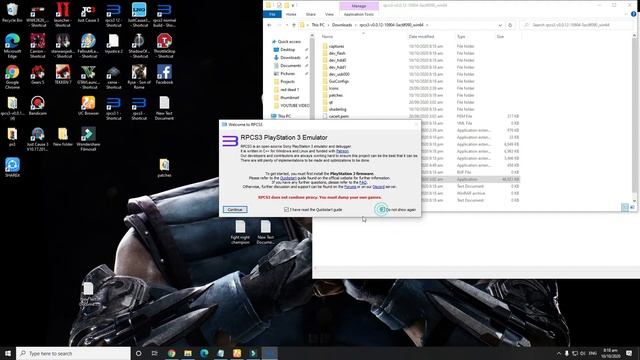Go up one folder level in Explorer
Viewport: 640px width, 360px height.
[293, 25]
